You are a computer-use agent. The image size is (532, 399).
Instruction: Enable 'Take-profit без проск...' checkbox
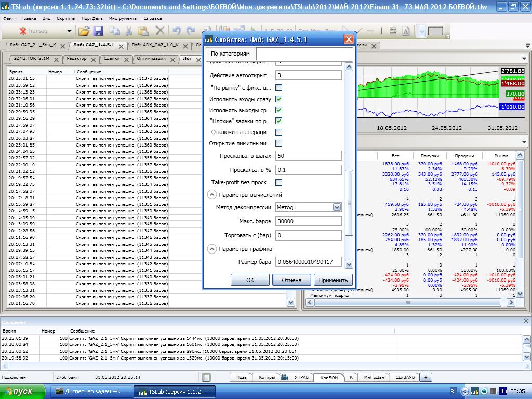[x=278, y=182]
